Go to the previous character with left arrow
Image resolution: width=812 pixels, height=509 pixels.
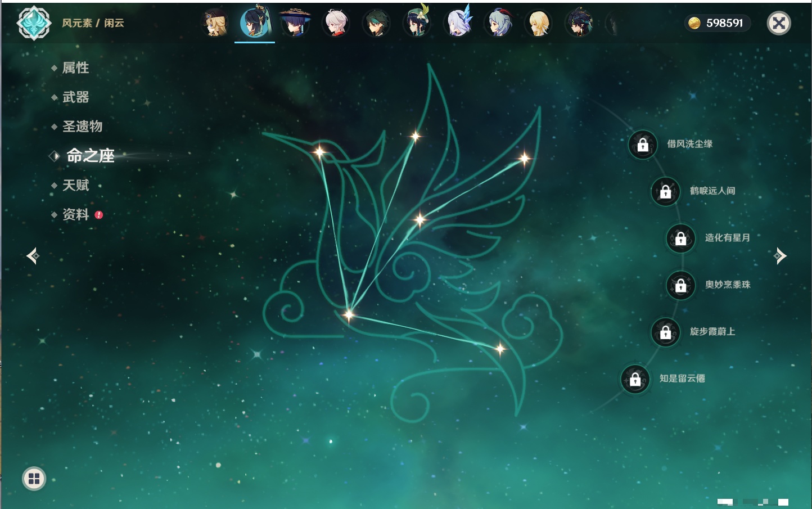(33, 256)
